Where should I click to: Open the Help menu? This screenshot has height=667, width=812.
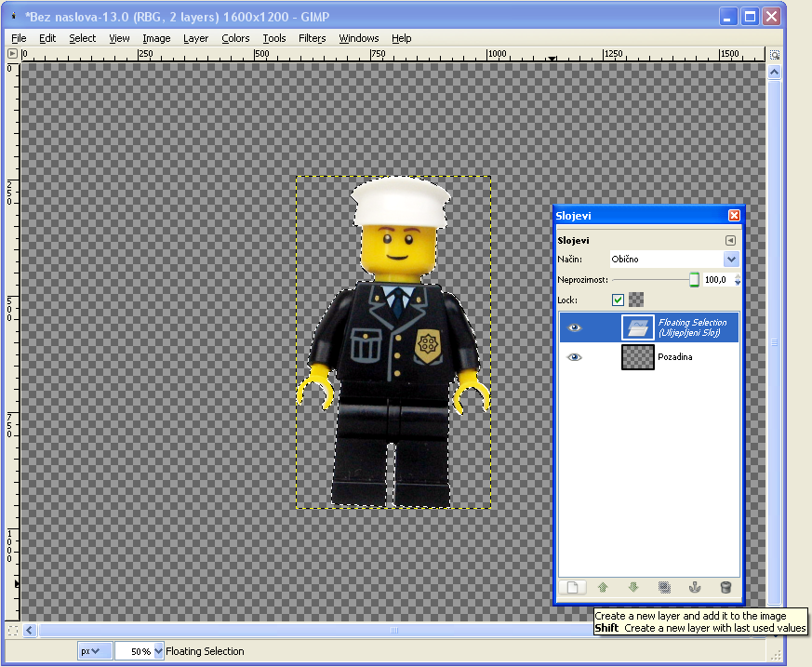[x=401, y=38]
